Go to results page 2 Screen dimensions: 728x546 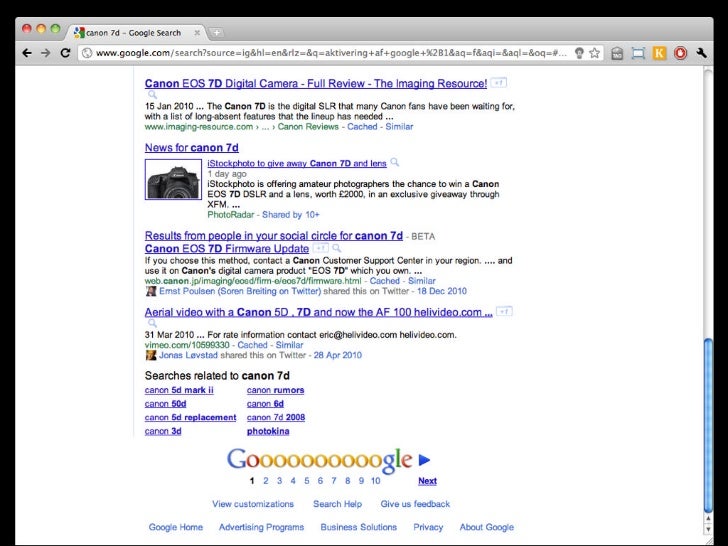266,481
